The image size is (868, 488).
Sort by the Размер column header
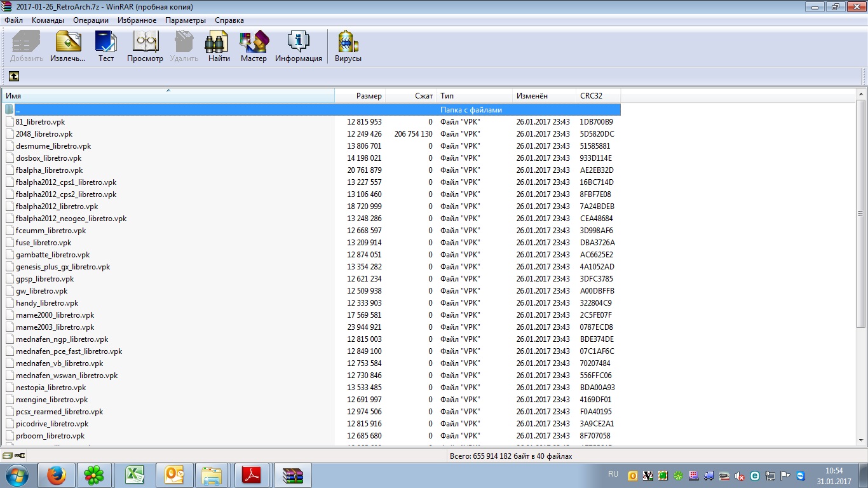pyautogui.click(x=360, y=96)
